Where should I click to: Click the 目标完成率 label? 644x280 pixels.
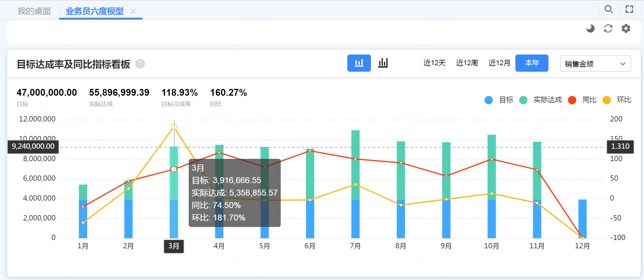point(176,104)
